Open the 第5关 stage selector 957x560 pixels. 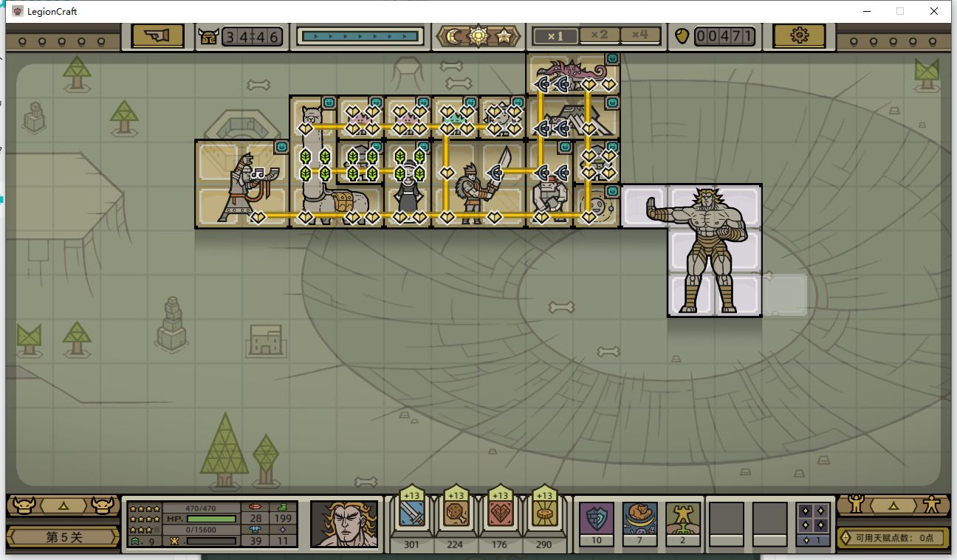tap(63, 537)
